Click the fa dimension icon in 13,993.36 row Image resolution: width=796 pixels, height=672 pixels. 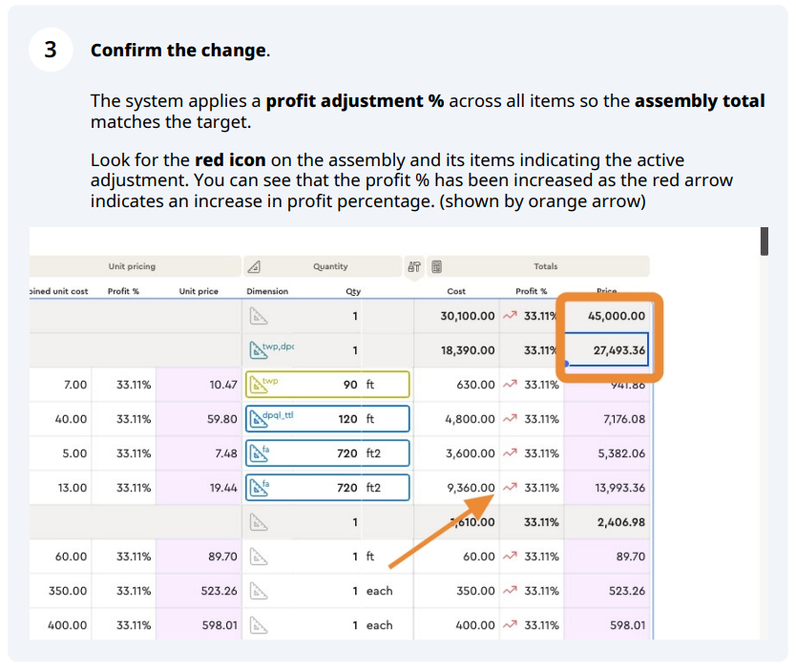click(x=256, y=488)
